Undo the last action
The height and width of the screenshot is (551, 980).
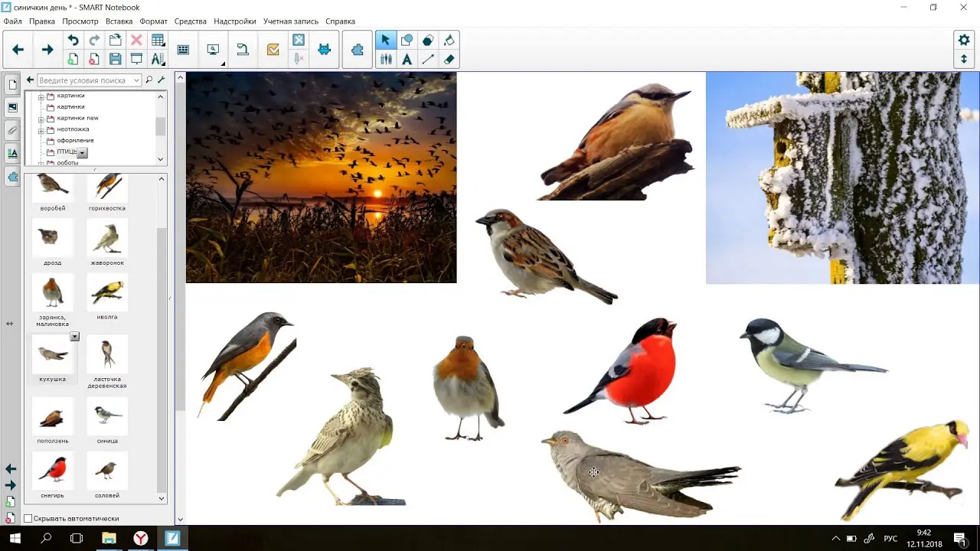pyautogui.click(x=73, y=40)
